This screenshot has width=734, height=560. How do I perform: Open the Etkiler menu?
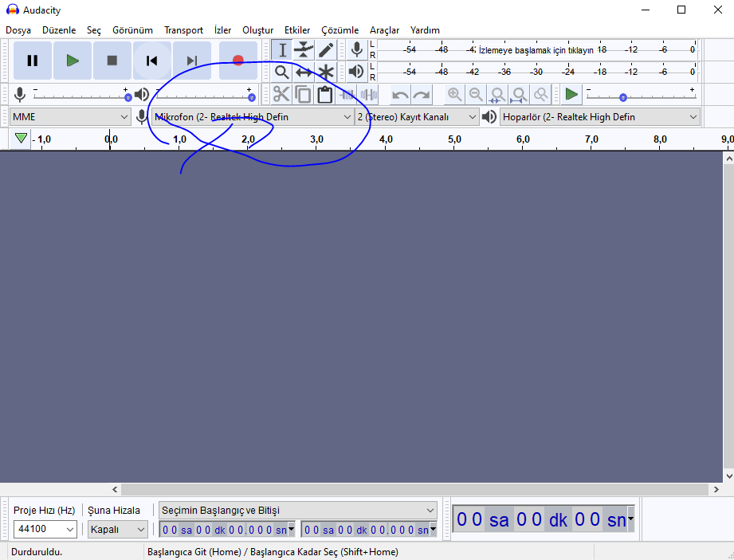tap(297, 30)
